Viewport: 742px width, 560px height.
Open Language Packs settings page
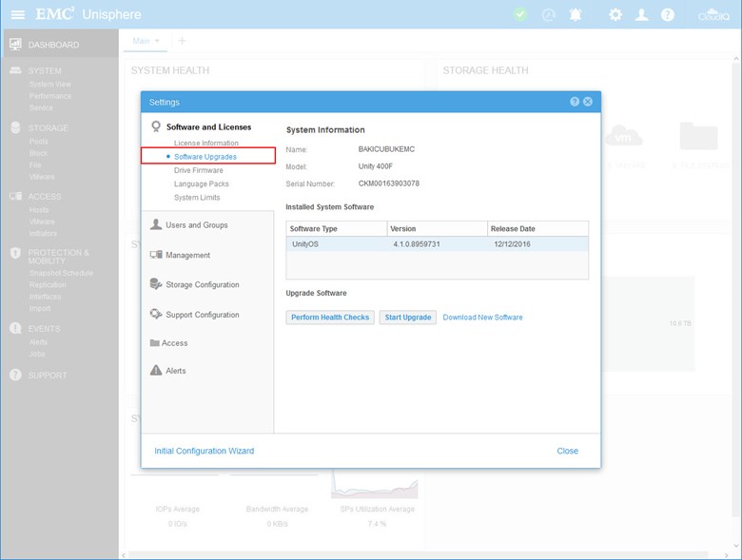pyautogui.click(x=201, y=184)
